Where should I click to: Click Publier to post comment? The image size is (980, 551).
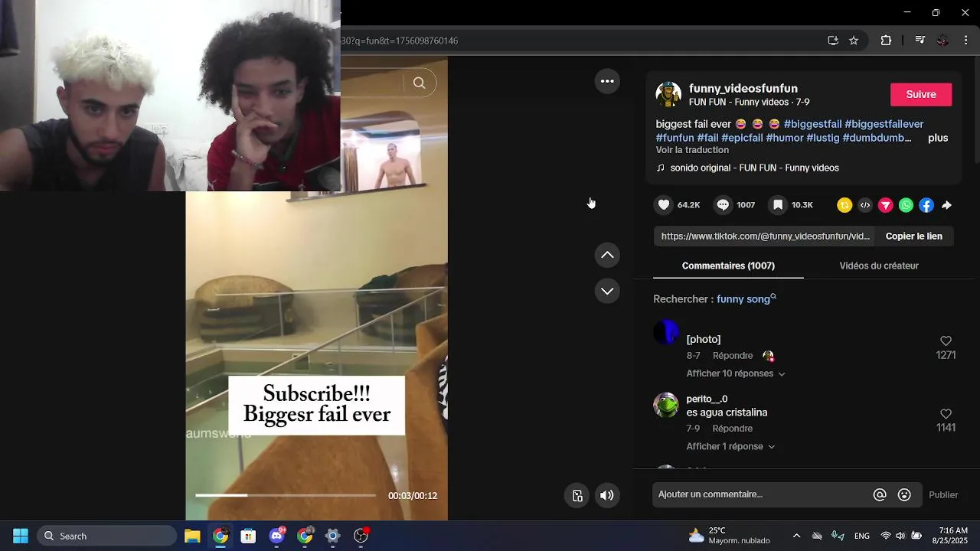[943, 495]
